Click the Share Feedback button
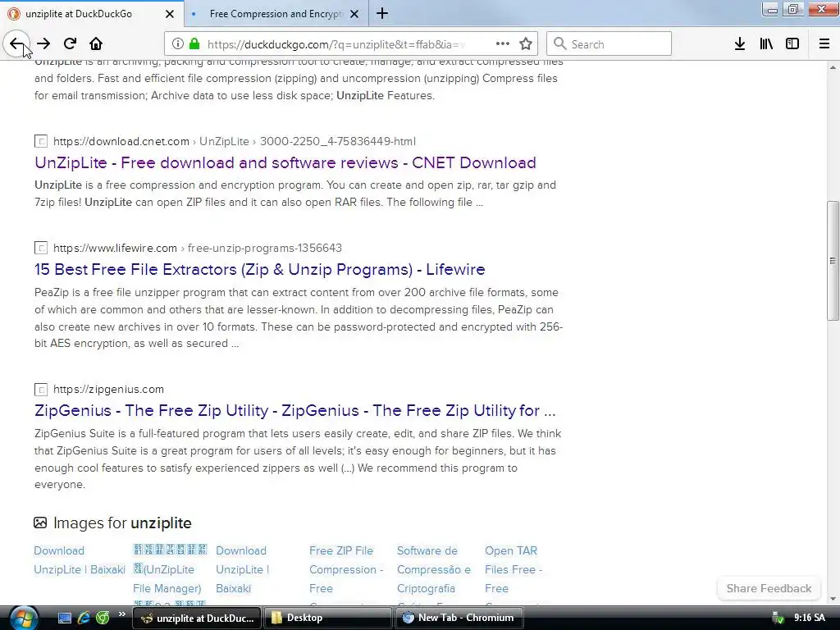Image resolution: width=840 pixels, height=630 pixels. pos(769,588)
